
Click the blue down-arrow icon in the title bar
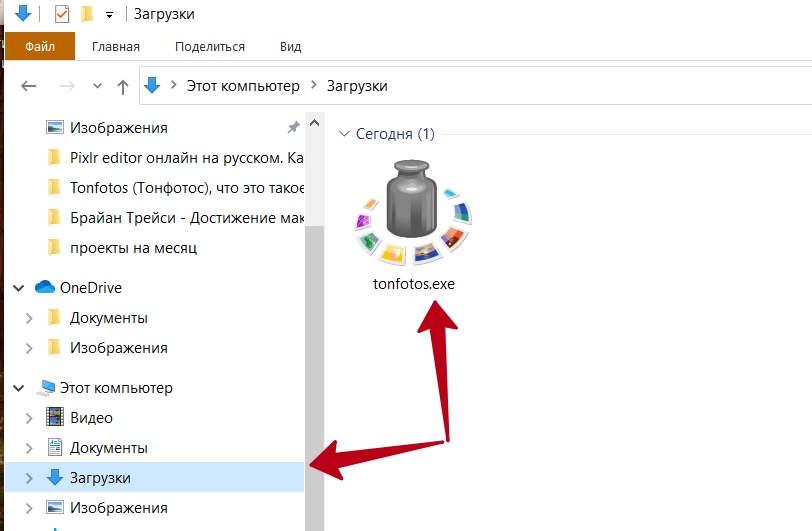(23, 14)
